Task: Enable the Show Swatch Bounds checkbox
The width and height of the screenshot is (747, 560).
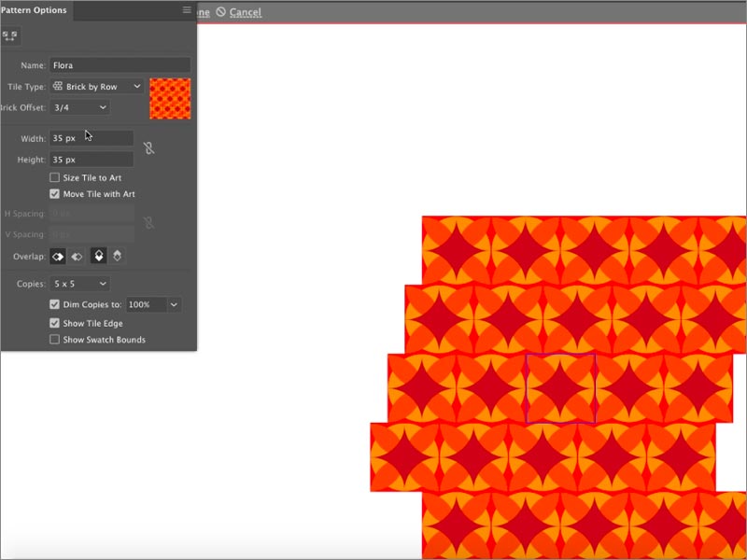Action: 55,340
